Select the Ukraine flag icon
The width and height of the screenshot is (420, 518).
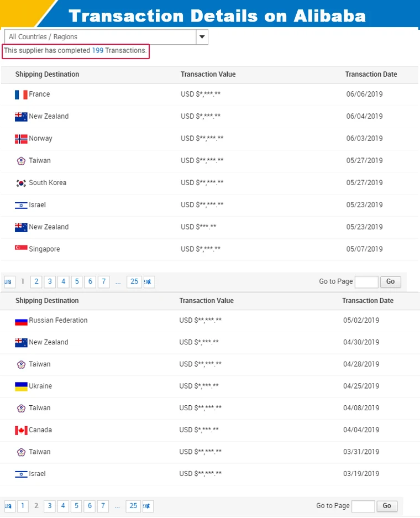21,386
